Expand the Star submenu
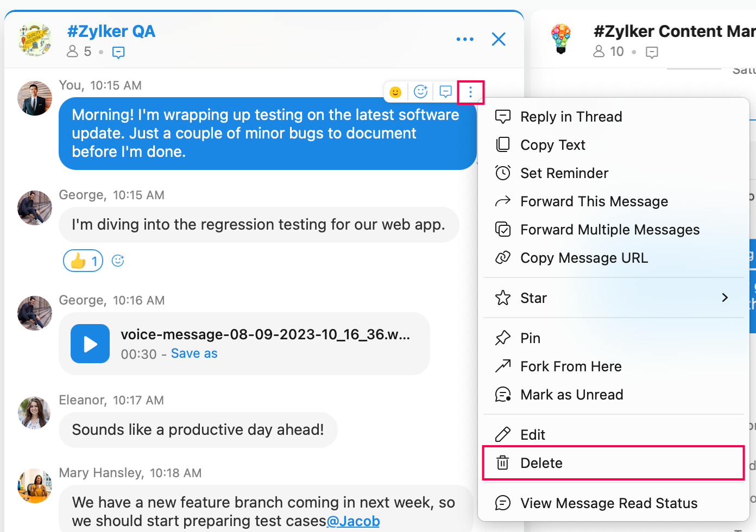Screen dimensions: 756x532 [724, 297]
